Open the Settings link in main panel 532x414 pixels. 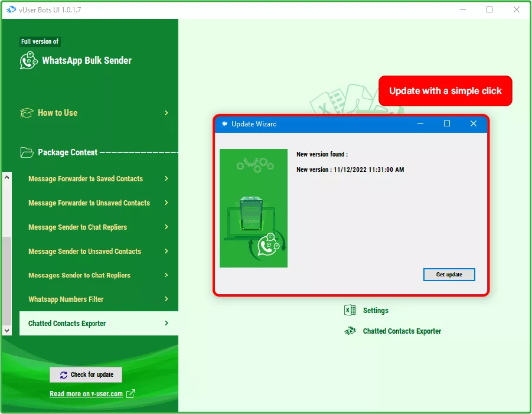click(376, 311)
